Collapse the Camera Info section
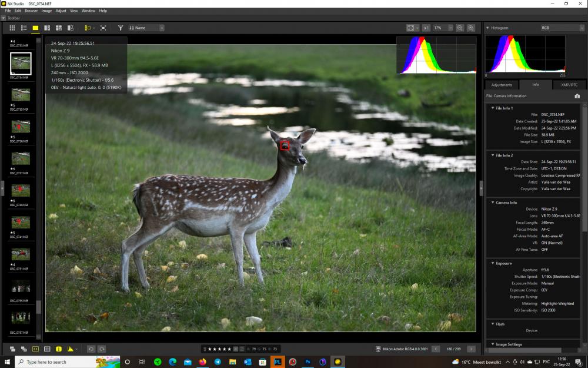Image resolution: width=588 pixels, height=368 pixels. click(492, 203)
